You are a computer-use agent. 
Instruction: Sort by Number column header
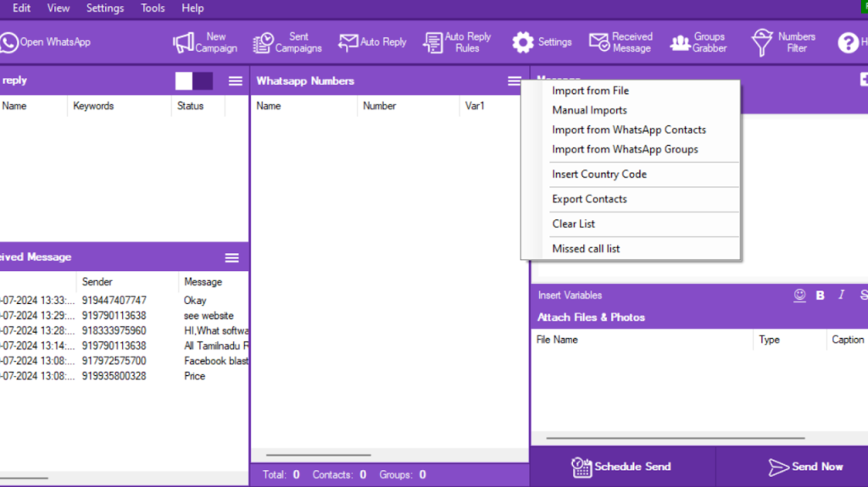[379, 106]
